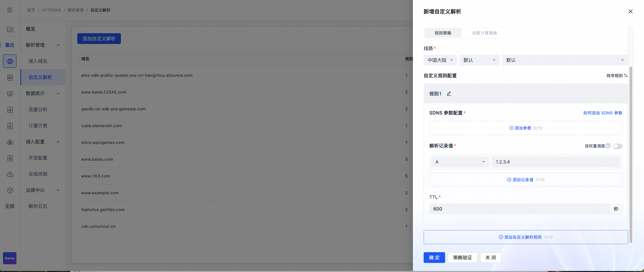Screen dimensions: 644x272
Task: Open the HTTPDNS globe sidebar icon
Action: pyautogui.click(x=10, y=61)
